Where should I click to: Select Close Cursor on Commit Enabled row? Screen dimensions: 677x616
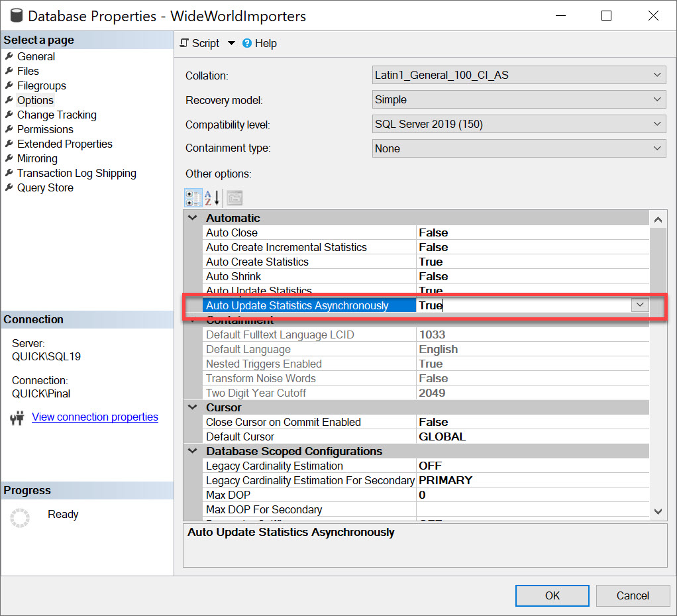425,422
